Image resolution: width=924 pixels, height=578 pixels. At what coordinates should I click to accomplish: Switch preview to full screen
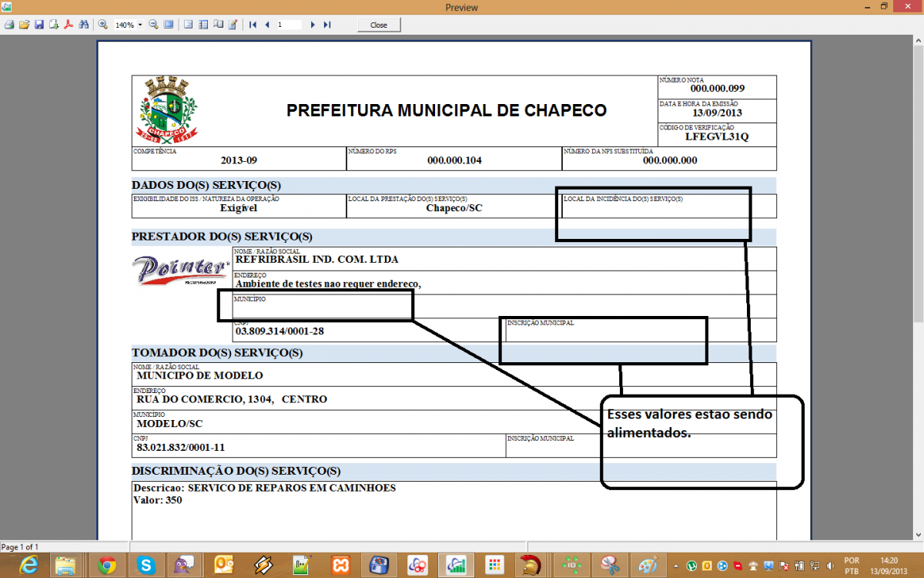[169, 25]
